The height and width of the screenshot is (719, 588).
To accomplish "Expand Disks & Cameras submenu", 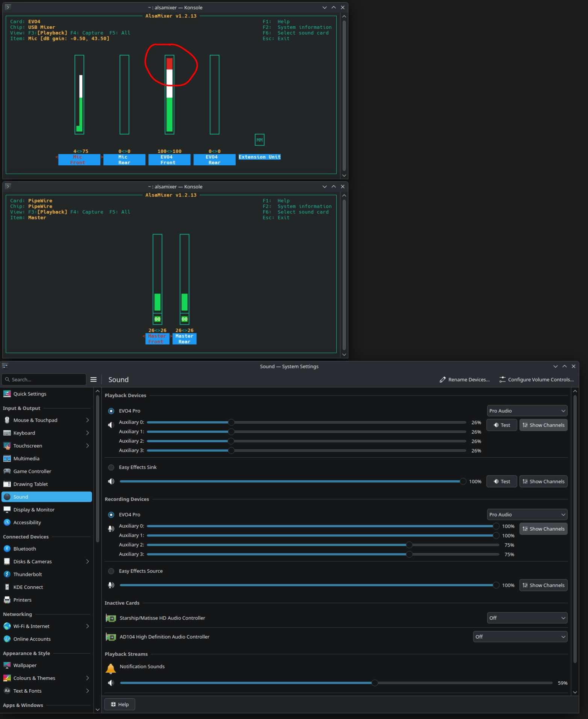I will [87, 561].
